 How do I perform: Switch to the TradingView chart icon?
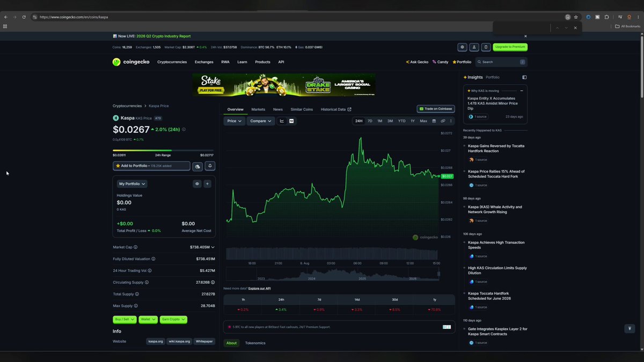tap(291, 121)
